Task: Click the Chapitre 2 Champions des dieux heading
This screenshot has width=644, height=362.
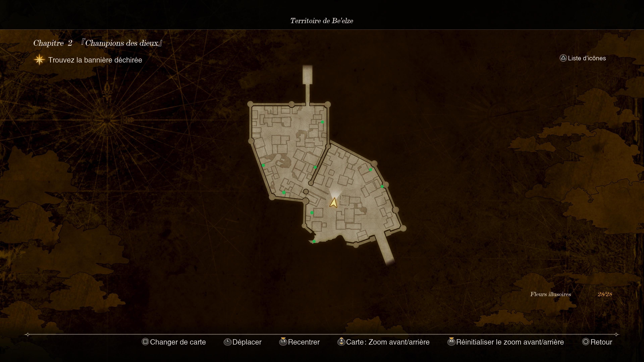Action: tap(98, 43)
